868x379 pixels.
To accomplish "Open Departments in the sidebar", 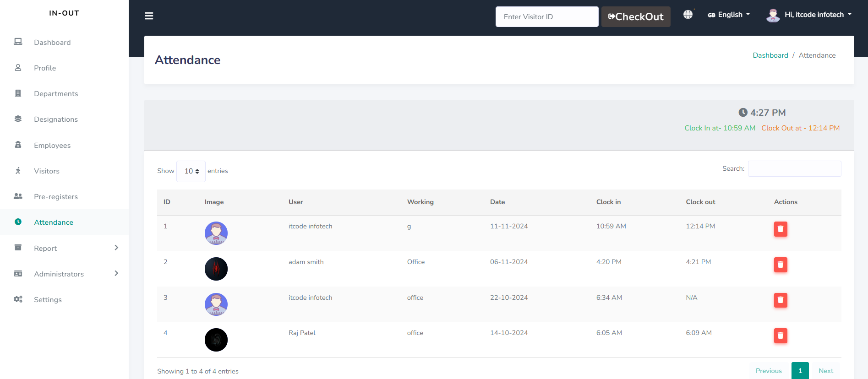I will 56,94.
